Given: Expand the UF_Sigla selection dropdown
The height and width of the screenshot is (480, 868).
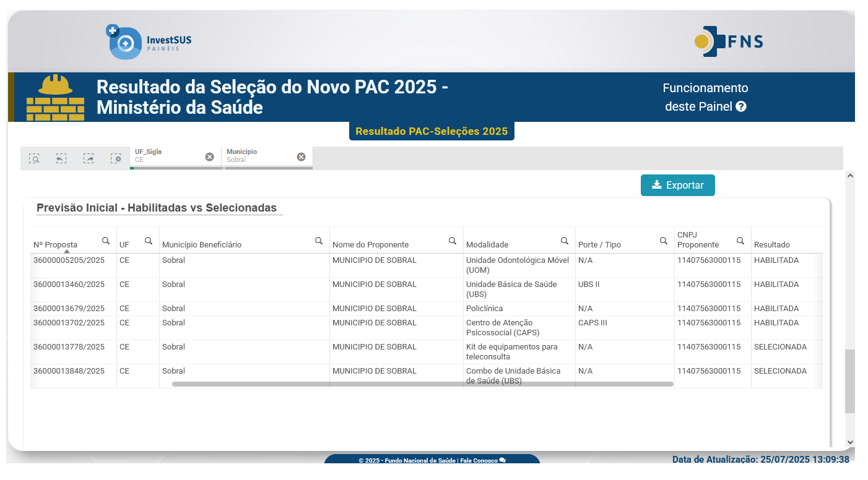Looking at the screenshot, I should point(167,156).
